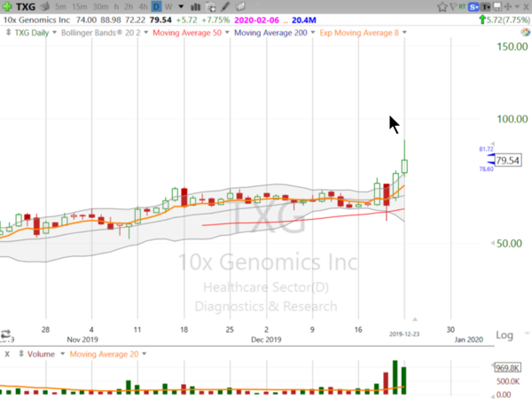The height and width of the screenshot is (399, 532).
Task: Click the 2020-02-06 date readout
Action: [256, 20]
